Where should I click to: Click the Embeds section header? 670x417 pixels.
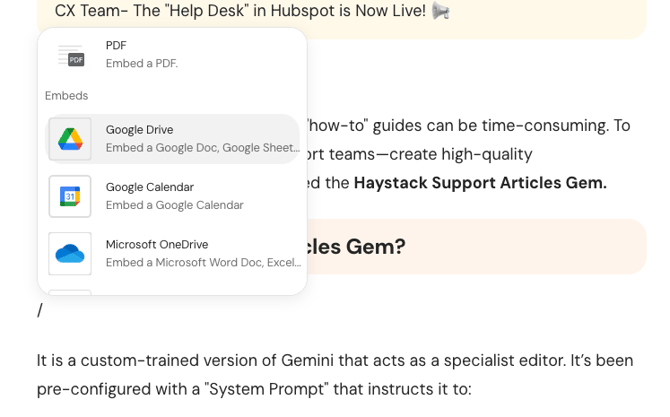pyautogui.click(x=66, y=96)
